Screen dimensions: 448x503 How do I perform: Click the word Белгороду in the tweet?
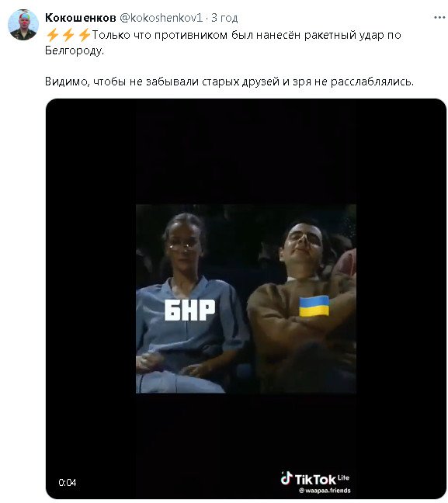[x=75, y=50]
